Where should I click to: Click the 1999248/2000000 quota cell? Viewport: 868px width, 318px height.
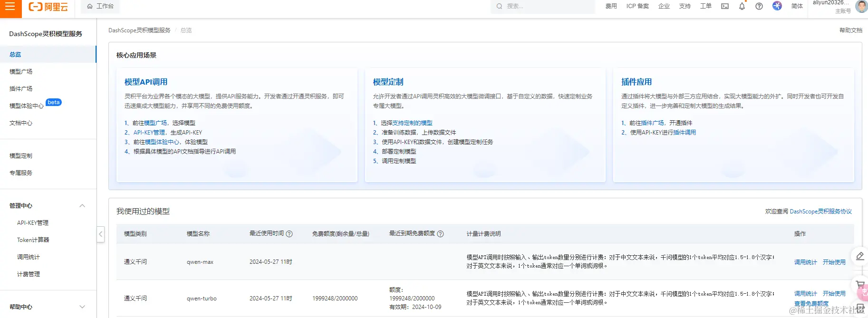(335, 299)
